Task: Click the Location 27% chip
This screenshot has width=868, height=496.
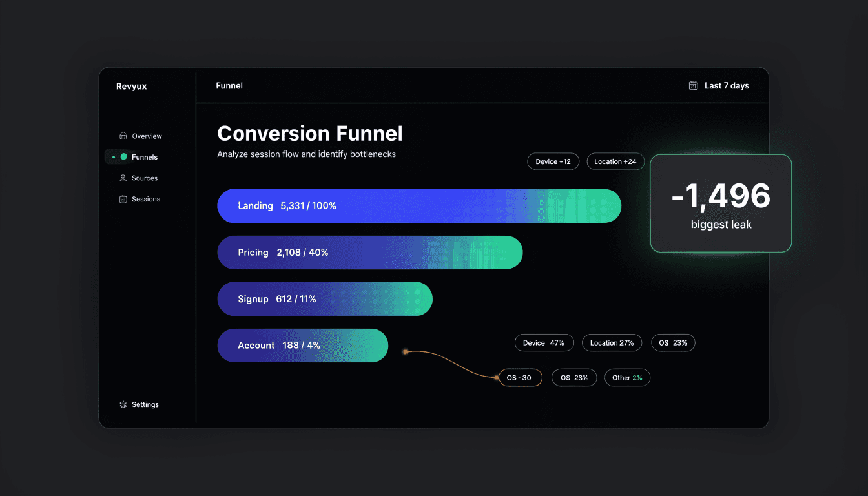Action: point(612,343)
